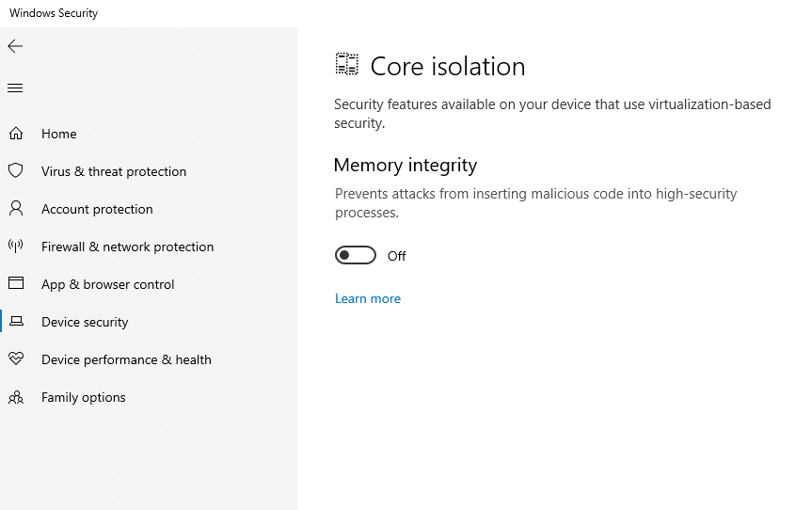The width and height of the screenshot is (812, 510).
Task: Click the Account protection person icon
Action: (16, 209)
